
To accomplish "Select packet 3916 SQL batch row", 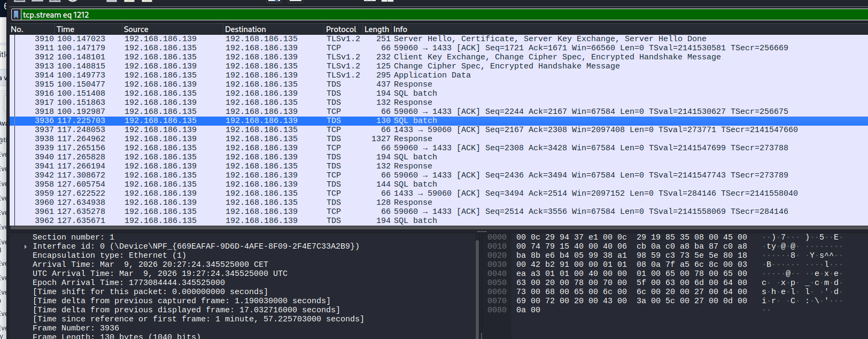I will tap(439, 94).
